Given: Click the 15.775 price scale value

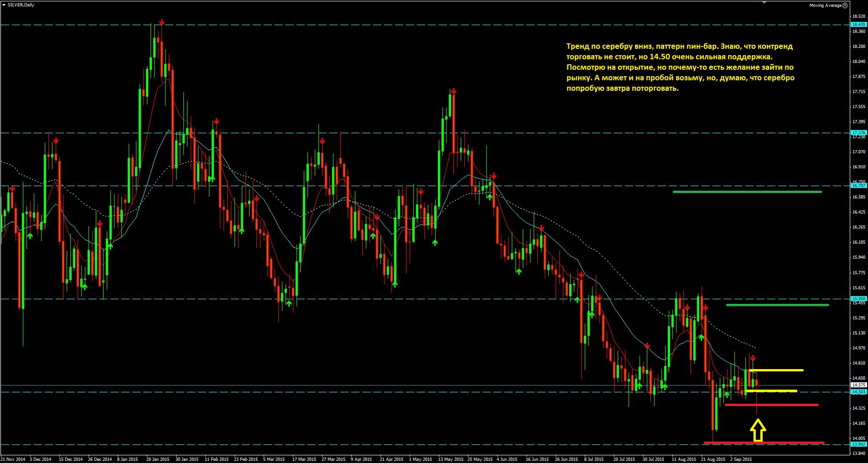Looking at the screenshot, I should click(x=858, y=273).
